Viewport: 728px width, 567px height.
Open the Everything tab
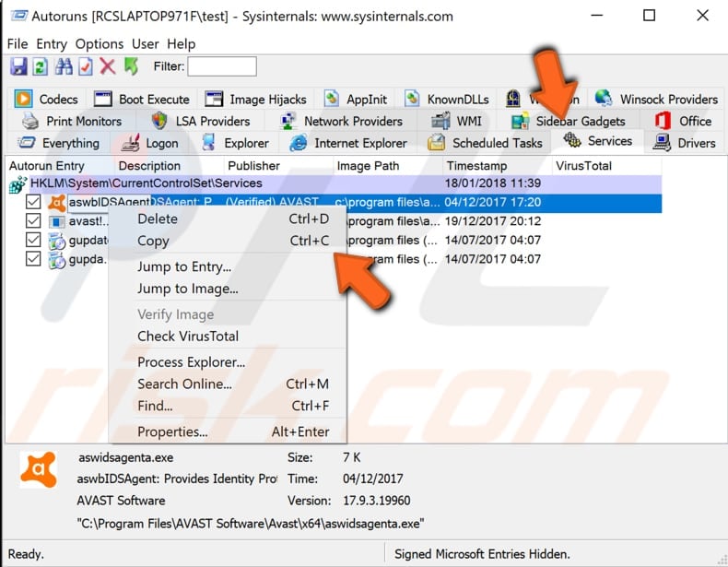click(x=58, y=143)
